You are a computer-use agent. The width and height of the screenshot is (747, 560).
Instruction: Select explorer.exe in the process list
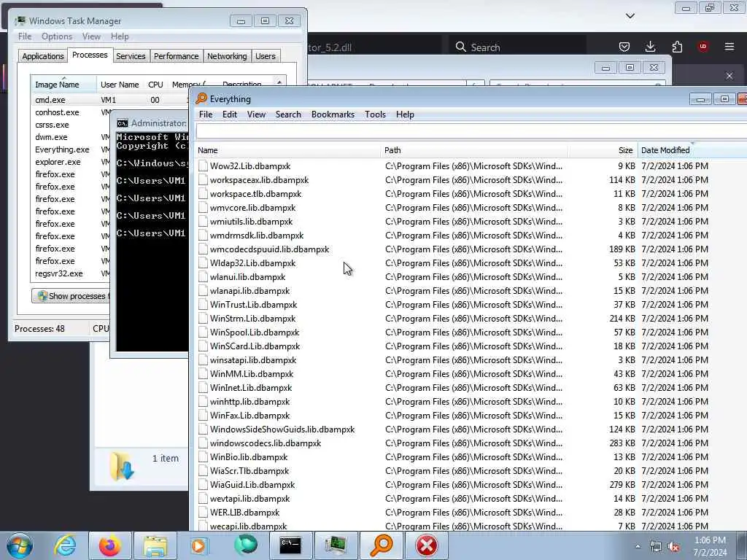pyautogui.click(x=58, y=162)
